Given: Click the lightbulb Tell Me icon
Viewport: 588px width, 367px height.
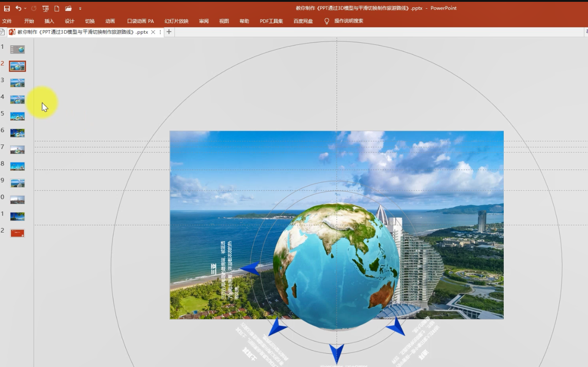Looking at the screenshot, I should [327, 21].
